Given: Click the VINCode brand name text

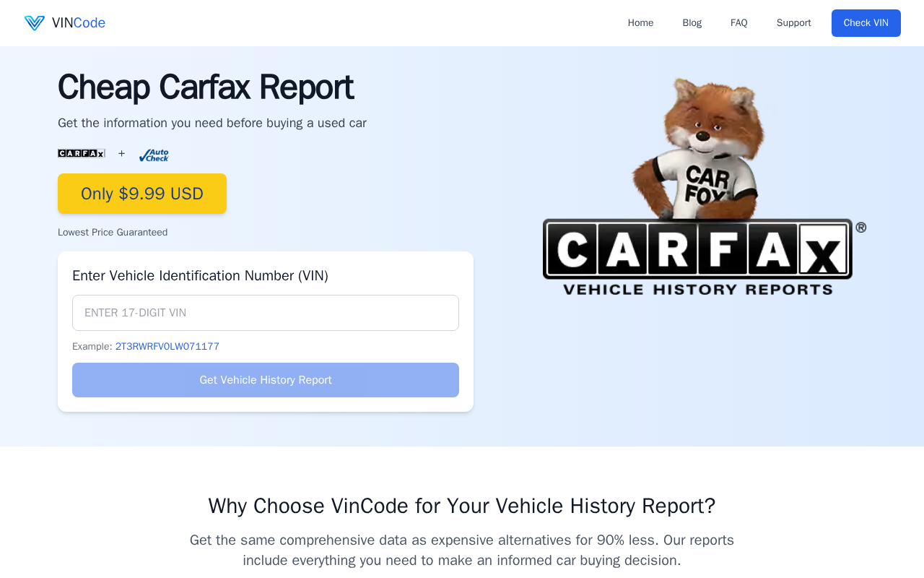Looking at the screenshot, I should click(x=79, y=23).
